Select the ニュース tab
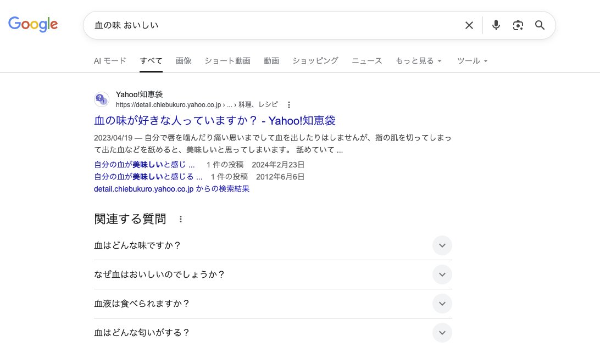600x364 pixels. pyautogui.click(x=366, y=61)
